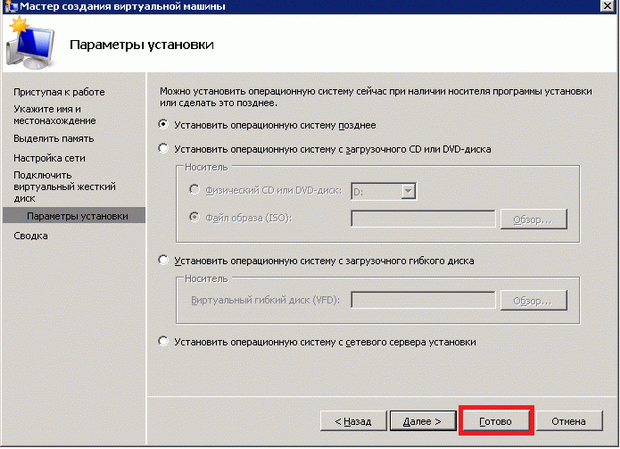
Task: Close the virtual machine wizard window
Action: point(608,8)
